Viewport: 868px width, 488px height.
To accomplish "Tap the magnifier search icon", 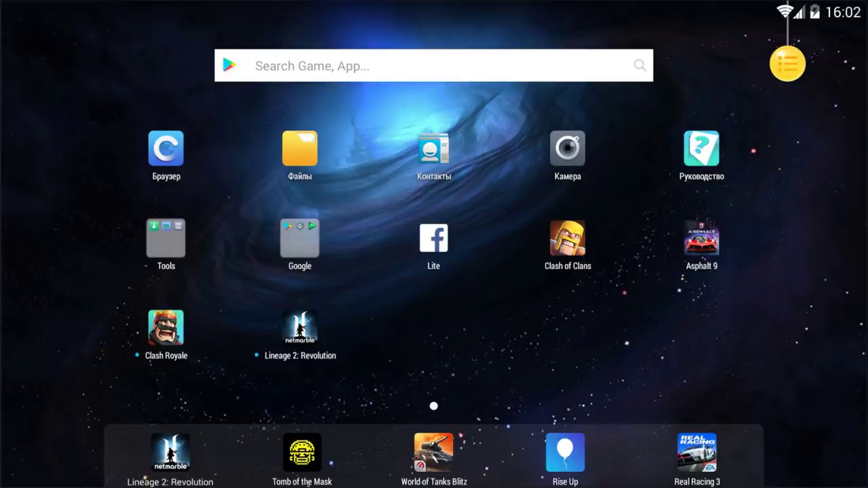I will [639, 66].
